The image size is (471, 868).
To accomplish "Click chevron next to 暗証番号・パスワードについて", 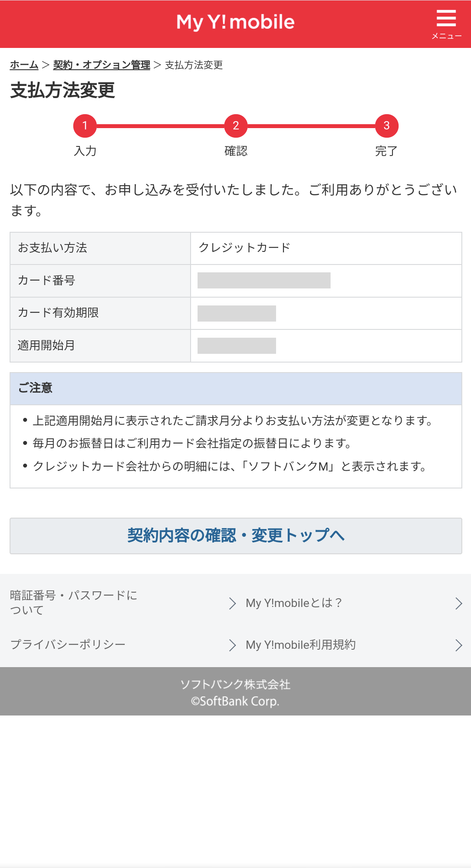I will pyautogui.click(x=232, y=603).
